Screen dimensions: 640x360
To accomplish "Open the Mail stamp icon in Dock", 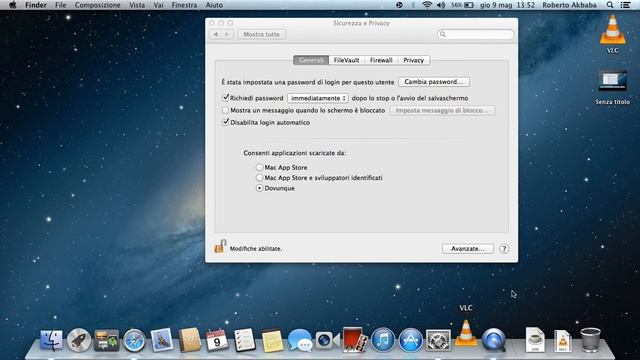I will [x=162, y=340].
